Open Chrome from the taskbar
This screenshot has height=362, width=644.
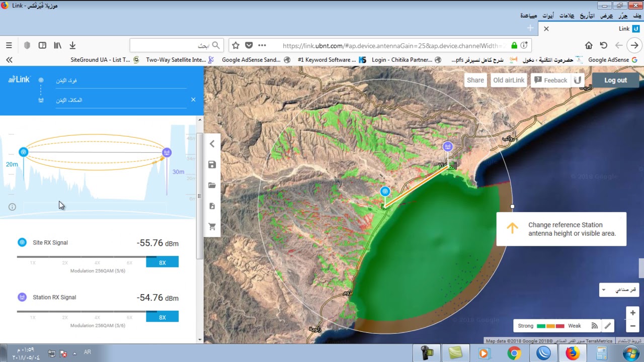514,353
